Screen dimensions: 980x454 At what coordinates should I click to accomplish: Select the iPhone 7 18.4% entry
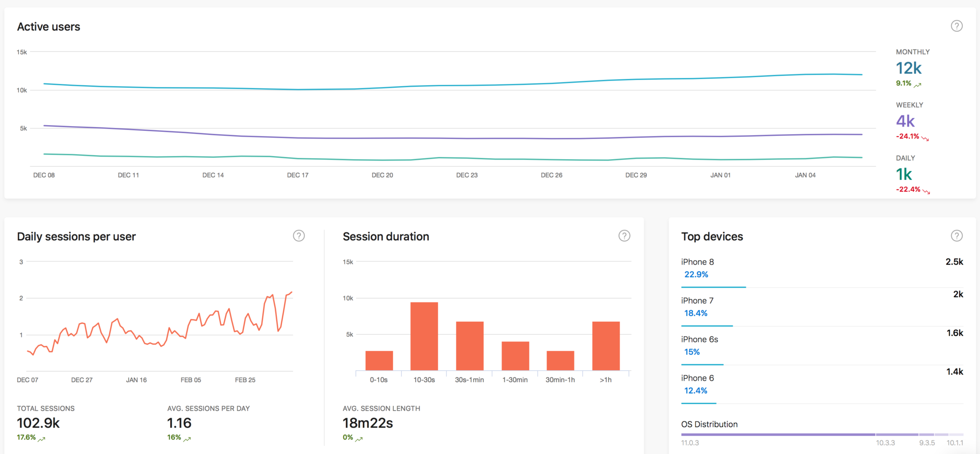[697, 306]
